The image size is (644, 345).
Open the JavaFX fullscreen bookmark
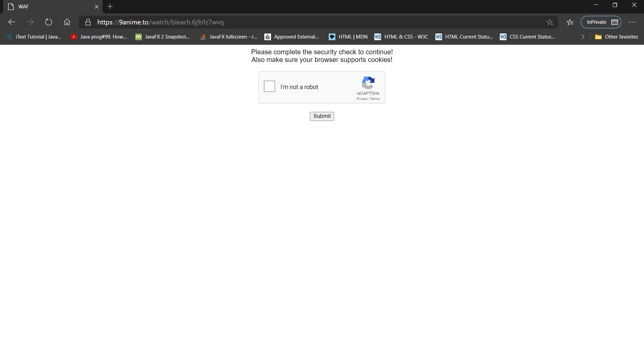[229, 37]
